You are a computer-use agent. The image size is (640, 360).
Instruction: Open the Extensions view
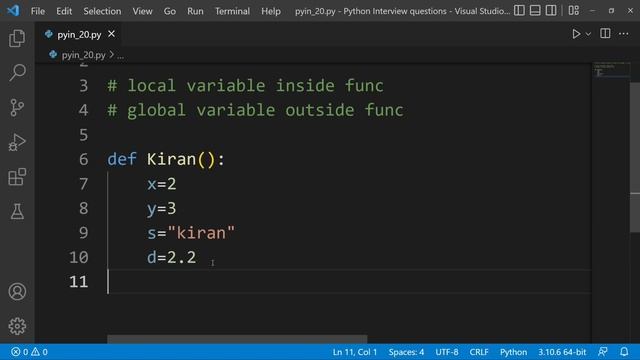pyautogui.click(x=17, y=177)
